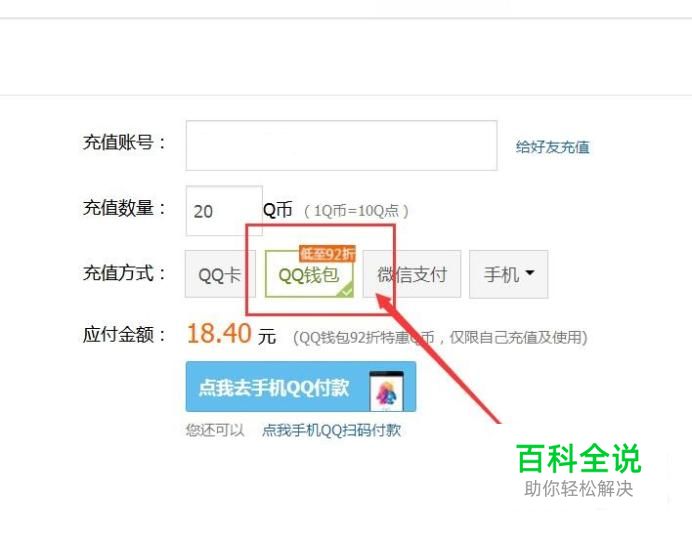Select the QQ卡 payment method
Screen dimensions: 692x533
[220, 274]
